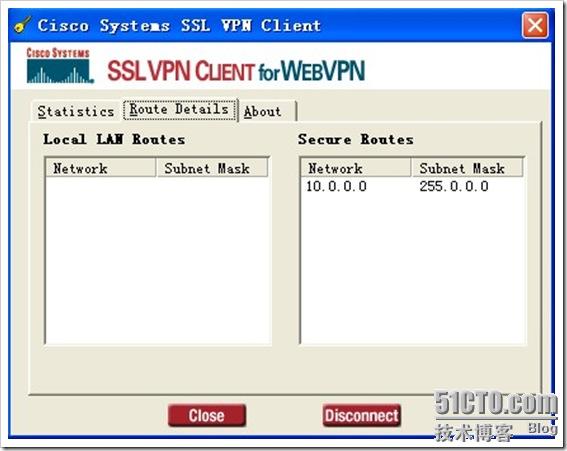Select the Route Details tab
The height and width of the screenshot is (451, 567).
pyautogui.click(x=179, y=110)
